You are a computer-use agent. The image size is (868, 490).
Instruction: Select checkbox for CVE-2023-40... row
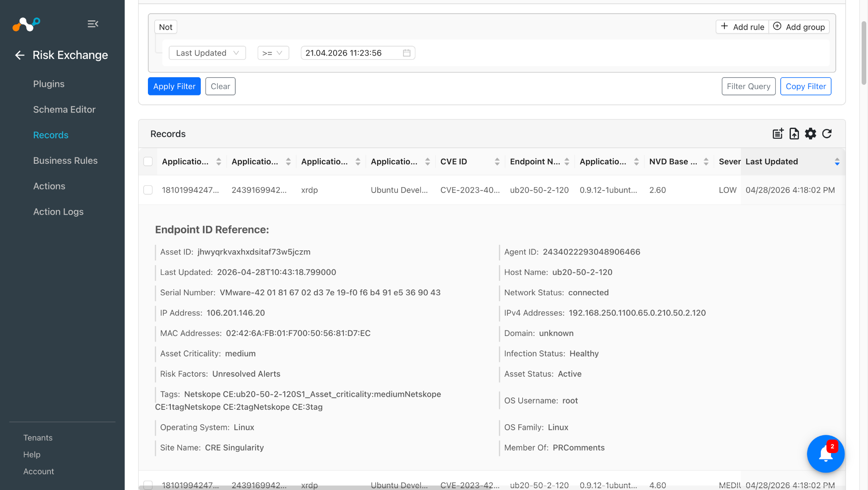coord(148,190)
